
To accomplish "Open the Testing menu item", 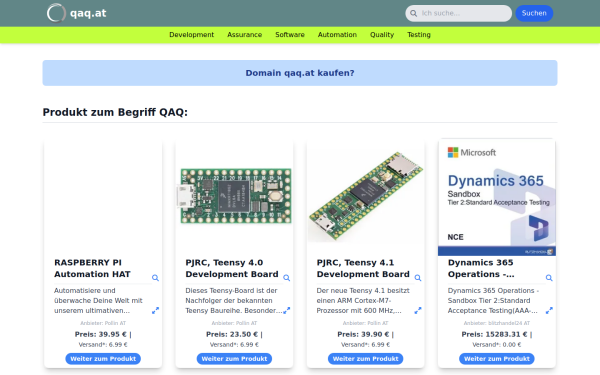I will pyautogui.click(x=419, y=35).
